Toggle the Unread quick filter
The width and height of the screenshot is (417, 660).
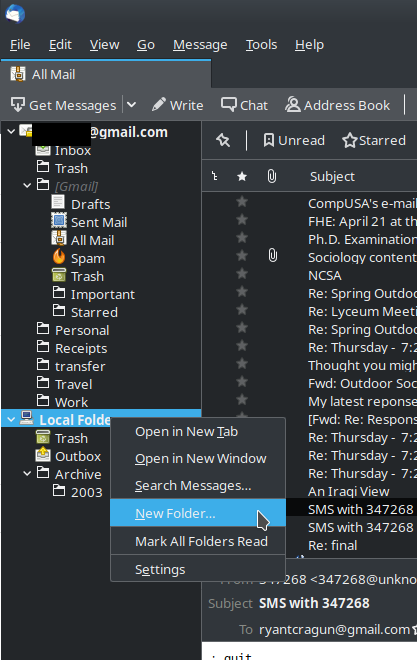pos(294,140)
